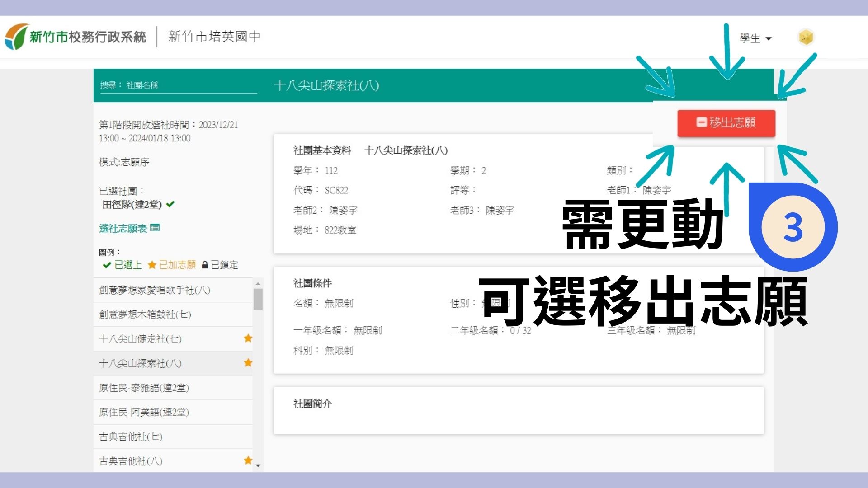The height and width of the screenshot is (488, 868).
Task: Select 創意夢想木箱鼓社(七) from the list
Action: point(145,314)
